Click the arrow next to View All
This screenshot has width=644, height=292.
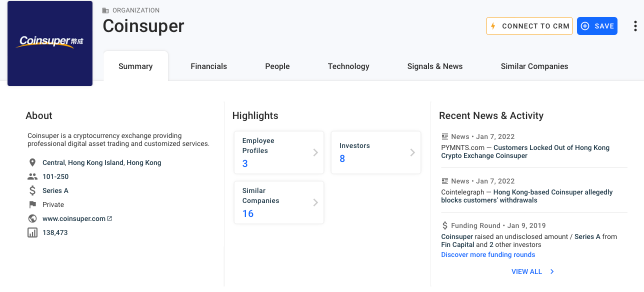(x=552, y=271)
